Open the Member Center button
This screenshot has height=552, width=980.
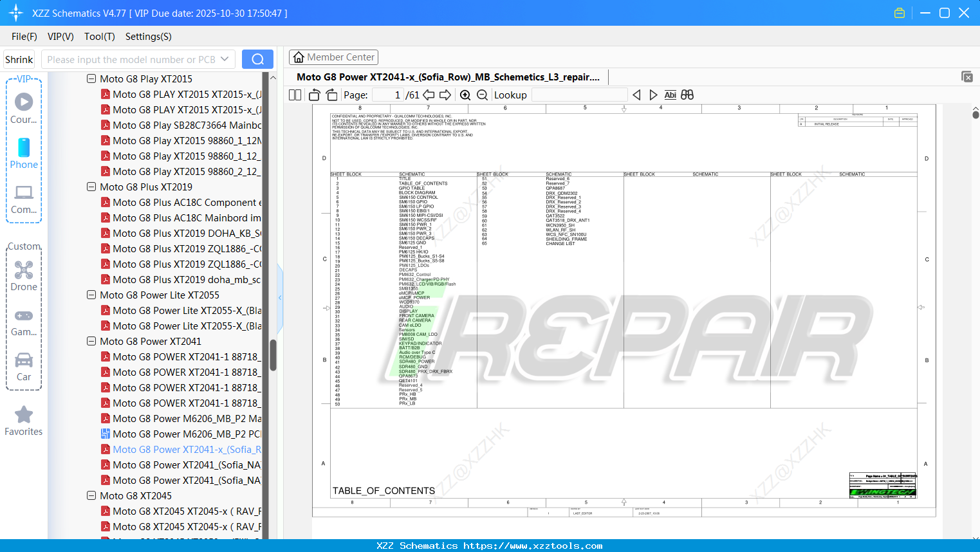tap(333, 57)
